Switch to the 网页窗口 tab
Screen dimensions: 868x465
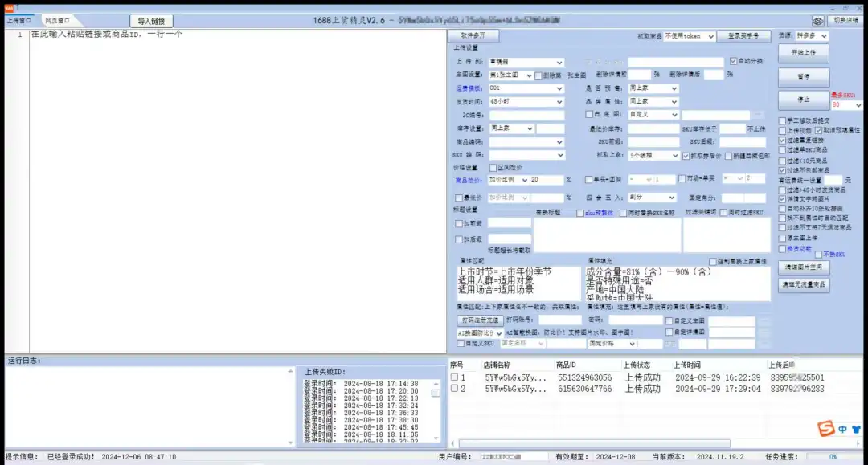[57, 20]
